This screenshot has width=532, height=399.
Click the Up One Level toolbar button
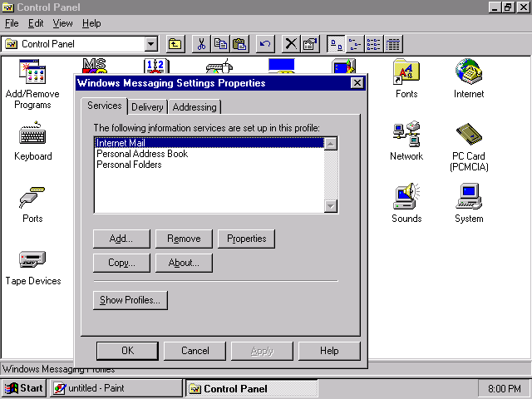point(175,44)
